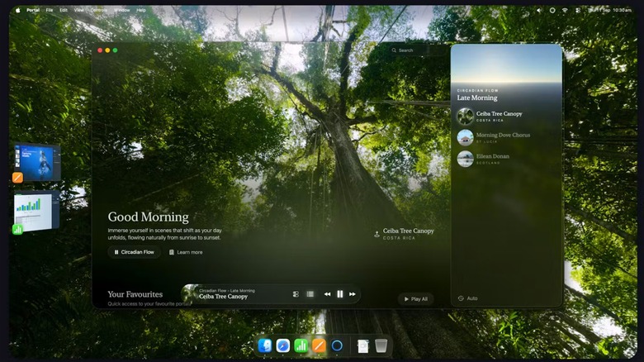Select Ceiba Tree Canopy in the Late Morning list
This screenshot has height=362, width=644.
pos(506,116)
